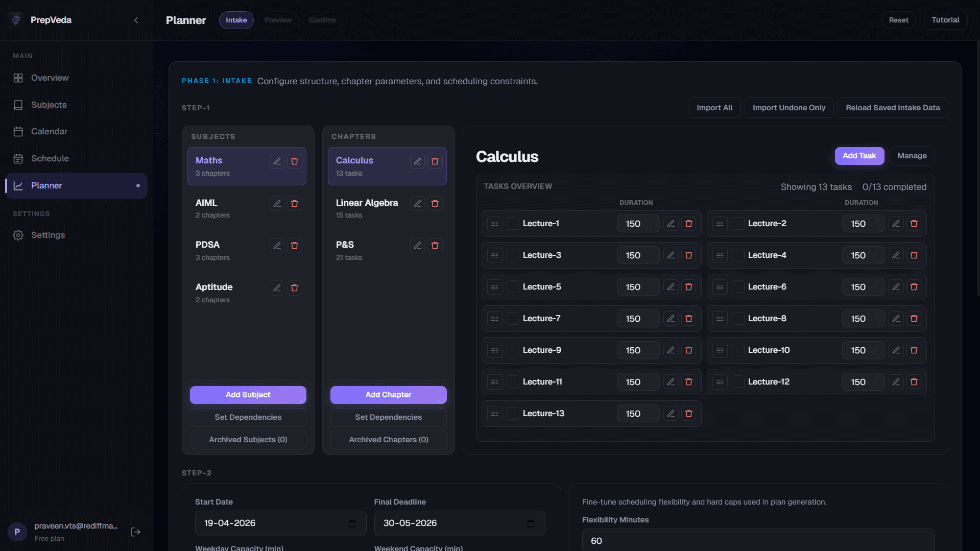Switch to the Intake step tab
This screenshot has width=980, height=551.
coord(236,20)
